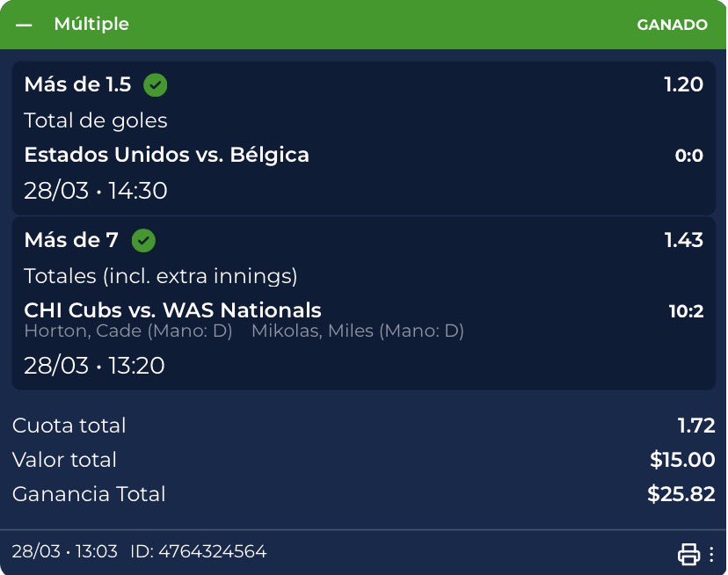Open the CHI Cubs vs. WAS Nationals game
Image resolution: width=728 pixels, height=575 pixels.
(172, 310)
